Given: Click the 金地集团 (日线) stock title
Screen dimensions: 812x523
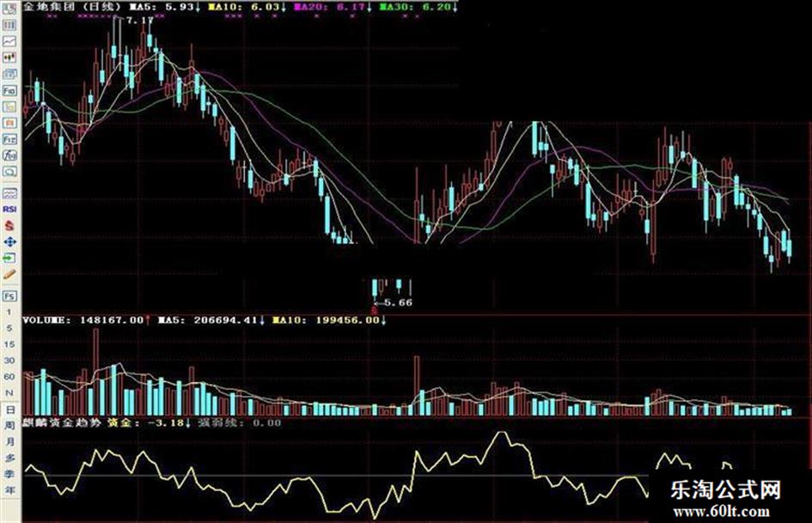Looking at the screenshot, I should pos(72,7).
